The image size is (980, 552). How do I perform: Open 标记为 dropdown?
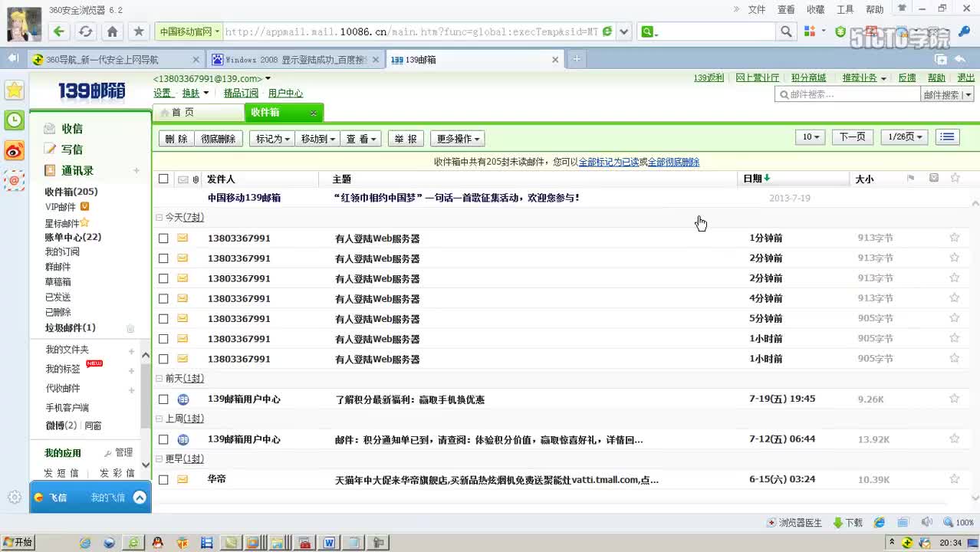coord(272,139)
